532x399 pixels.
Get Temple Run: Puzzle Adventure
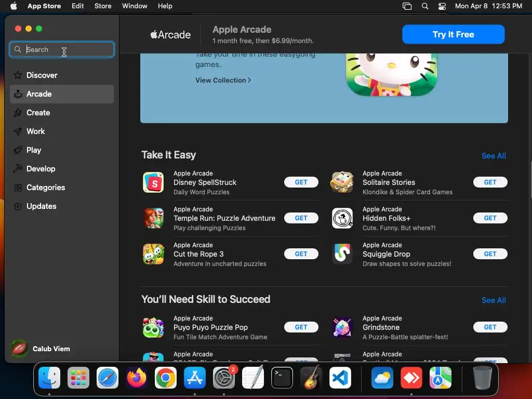coord(301,218)
